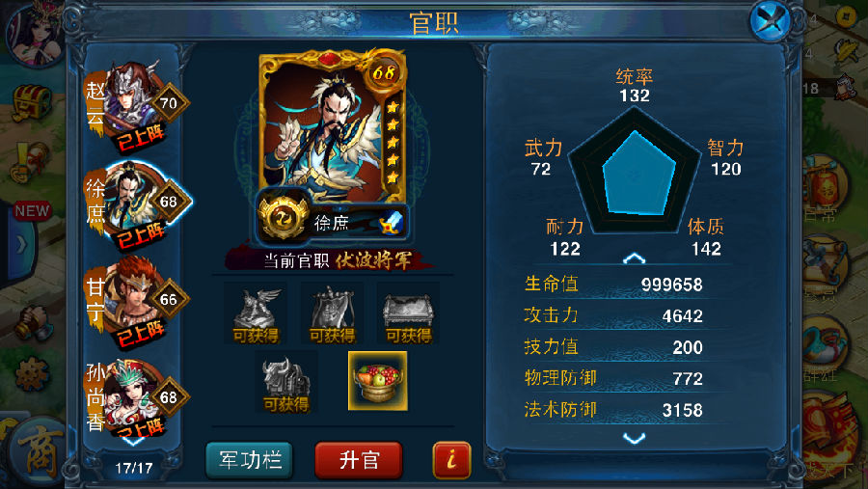868x489 pixels.
Task: Tap the winged horse statue slot
Action: pyautogui.click(x=256, y=312)
